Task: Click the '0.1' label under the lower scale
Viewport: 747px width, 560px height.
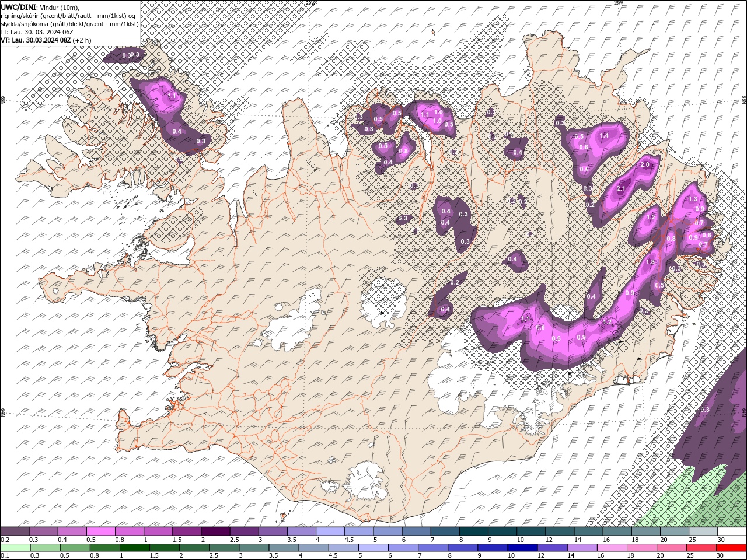Action: click(5, 556)
